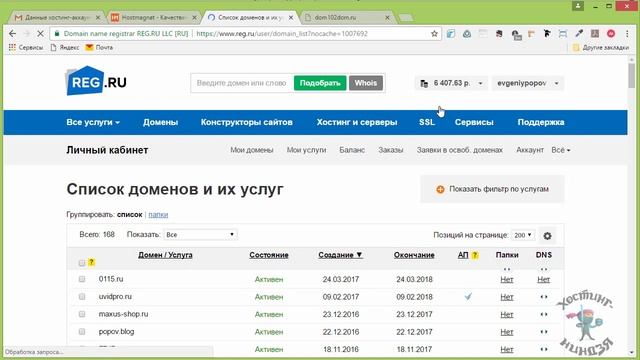
Task: Go back with browser back arrow
Action: (x=12, y=33)
